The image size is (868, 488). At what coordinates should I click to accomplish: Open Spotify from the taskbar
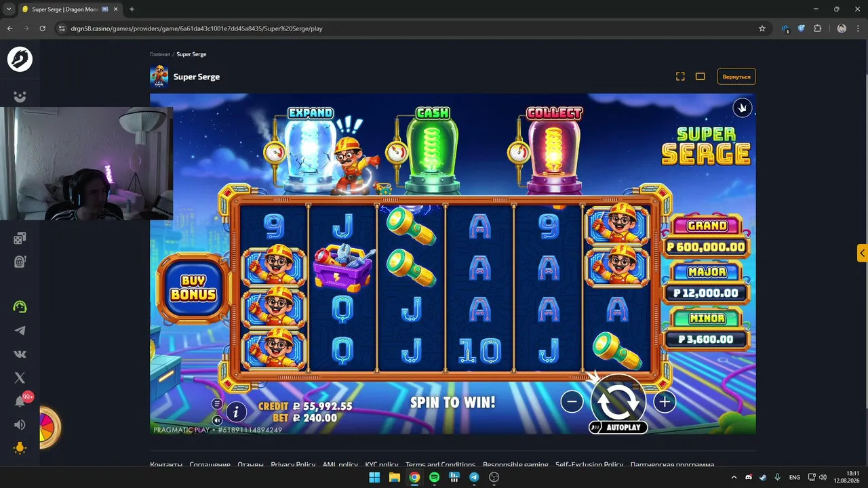pyautogui.click(x=434, y=477)
